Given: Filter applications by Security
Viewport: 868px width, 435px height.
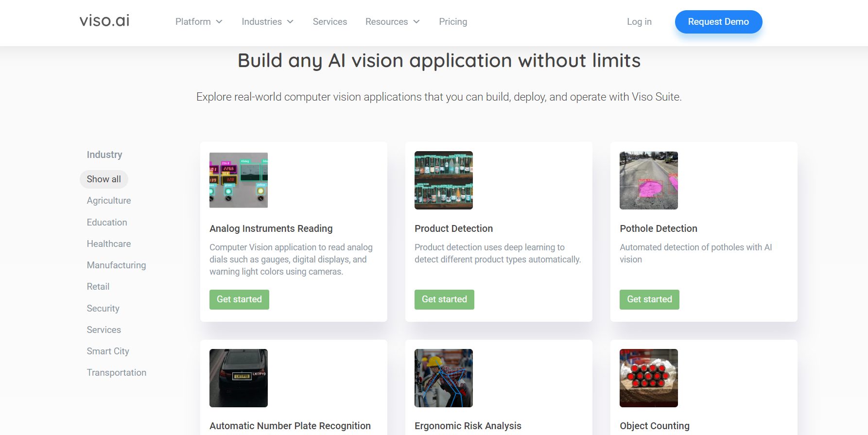Looking at the screenshot, I should pyautogui.click(x=103, y=308).
